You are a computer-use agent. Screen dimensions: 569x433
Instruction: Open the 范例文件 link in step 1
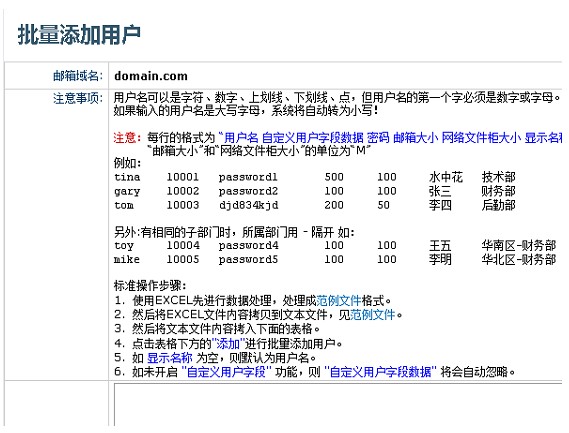(x=339, y=301)
